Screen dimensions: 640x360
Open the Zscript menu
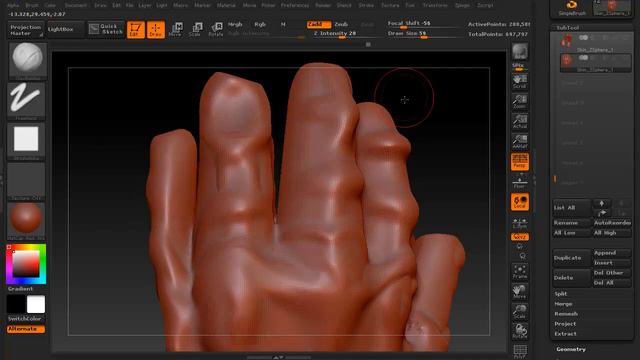[x=485, y=5]
